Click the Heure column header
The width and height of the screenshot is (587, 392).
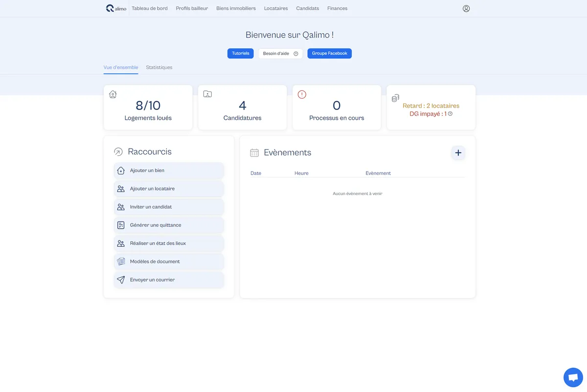click(x=301, y=174)
